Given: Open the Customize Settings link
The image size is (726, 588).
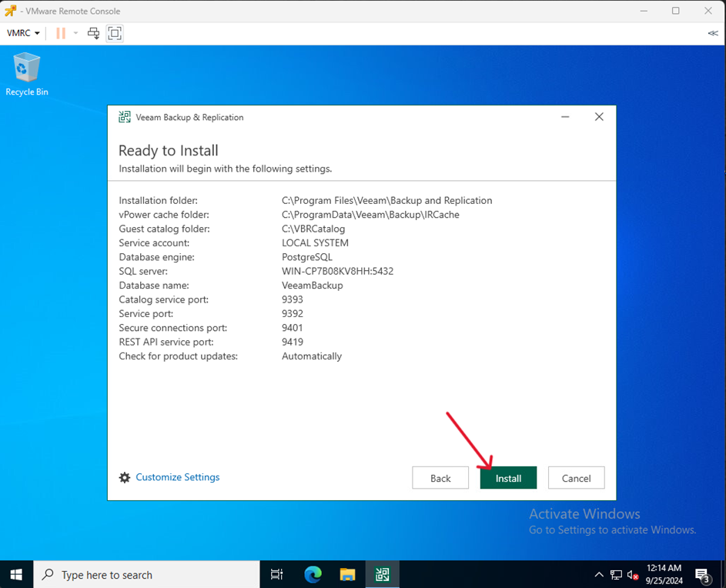Looking at the screenshot, I should [177, 477].
